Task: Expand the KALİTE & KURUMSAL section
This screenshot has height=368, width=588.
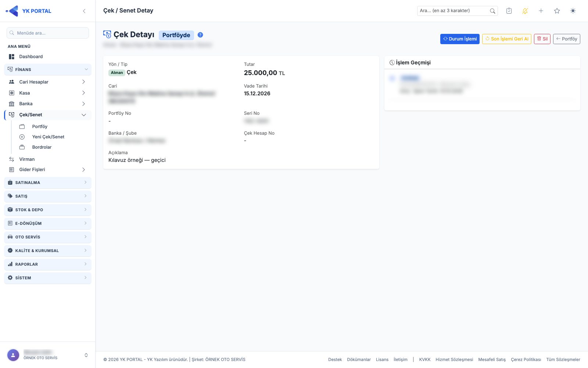Action: point(48,251)
